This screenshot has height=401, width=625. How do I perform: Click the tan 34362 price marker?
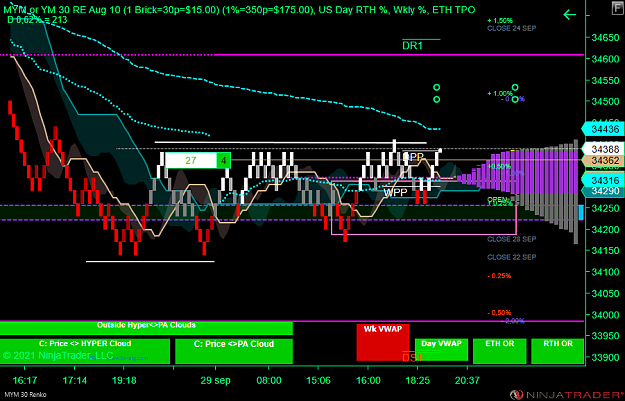pyautogui.click(x=603, y=161)
